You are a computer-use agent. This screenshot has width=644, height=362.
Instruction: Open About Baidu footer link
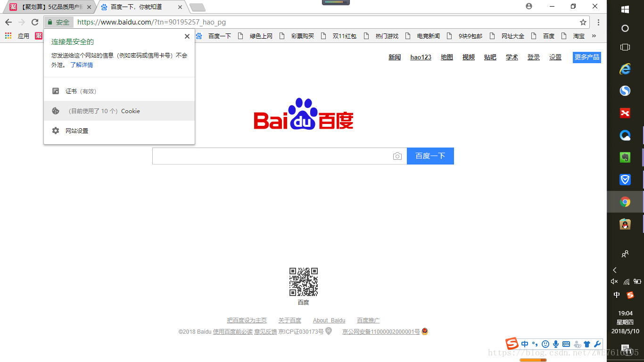[x=329, y=321]
